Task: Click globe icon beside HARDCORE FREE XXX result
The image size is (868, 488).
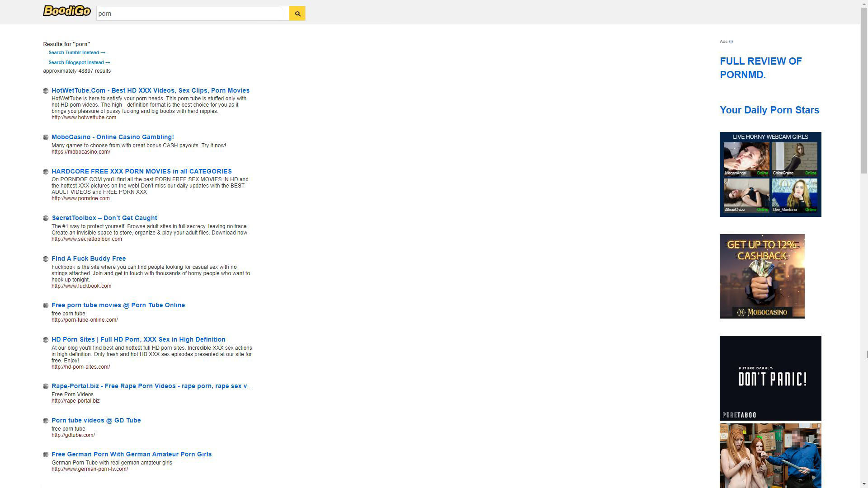Action: (46, 172)
